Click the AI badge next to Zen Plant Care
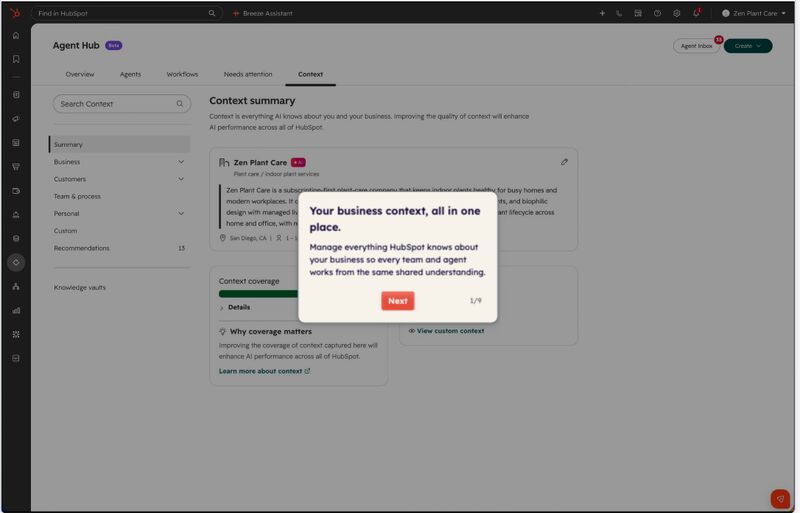The height and width of the screenshot is (513, 800). click(298, 162)
